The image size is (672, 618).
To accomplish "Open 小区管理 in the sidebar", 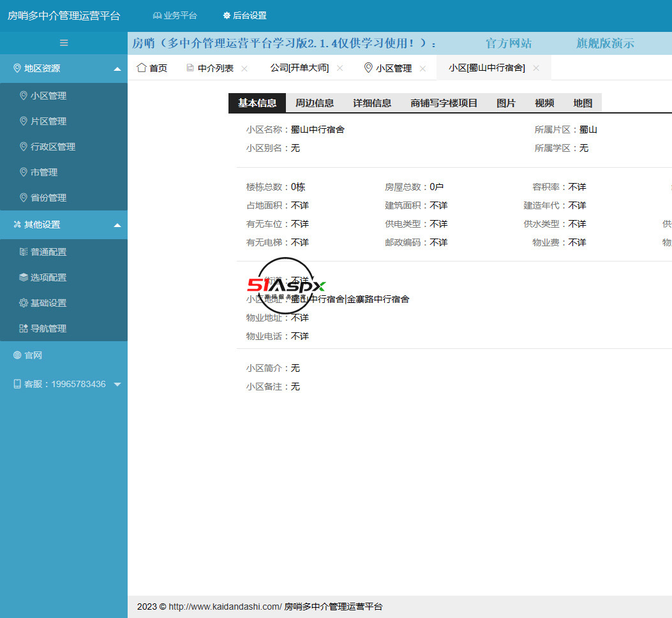I will pos(48,96).
